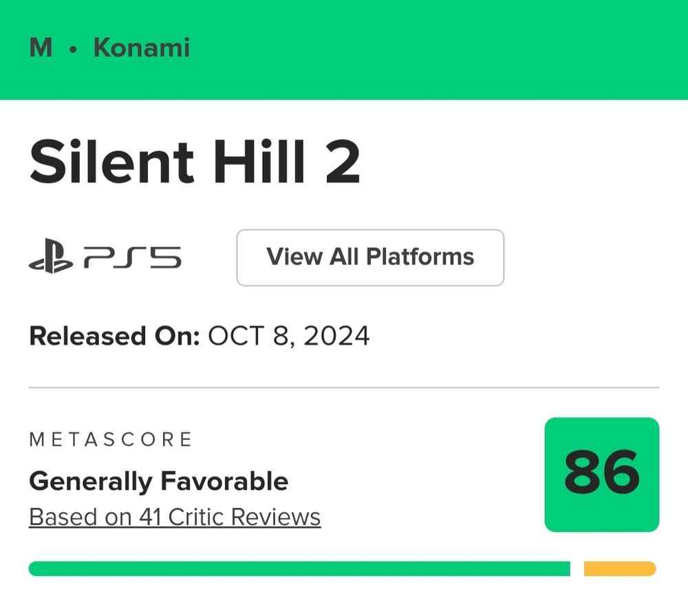688x616 pixels.
Task: Click the METASCORE heading label
Action: pyautogui.click(x=111, y=440)
